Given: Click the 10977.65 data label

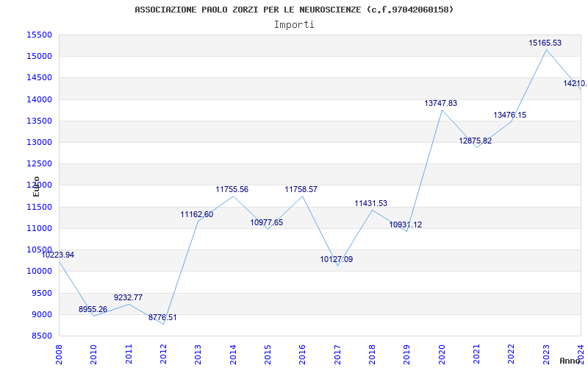Looking at the screenshot, I should 267,222.
